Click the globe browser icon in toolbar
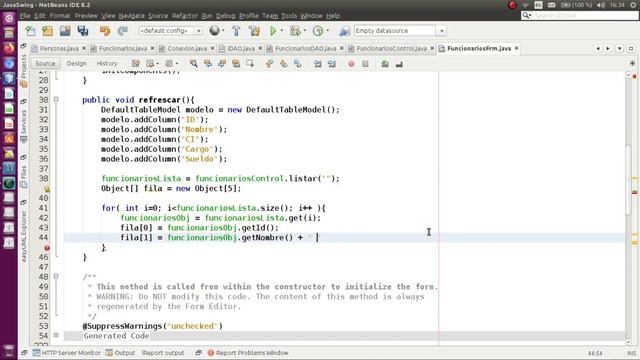Viewport: 640px width, 360px height. (214, 31)
